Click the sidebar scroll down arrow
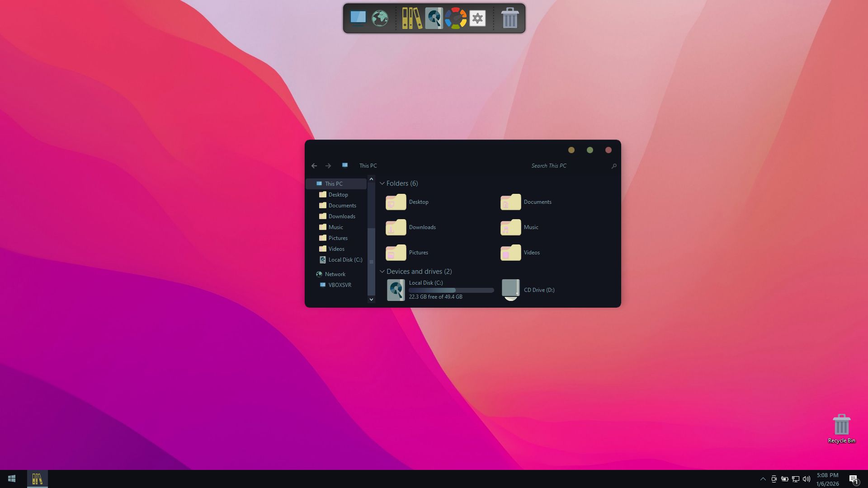The width and height of the screenshot is (868, 488). tap(372, 300)
